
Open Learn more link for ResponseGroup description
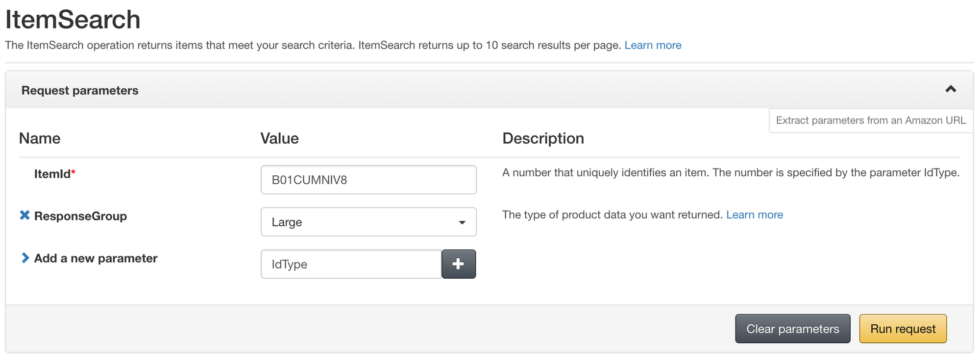[x=755, y=215]
